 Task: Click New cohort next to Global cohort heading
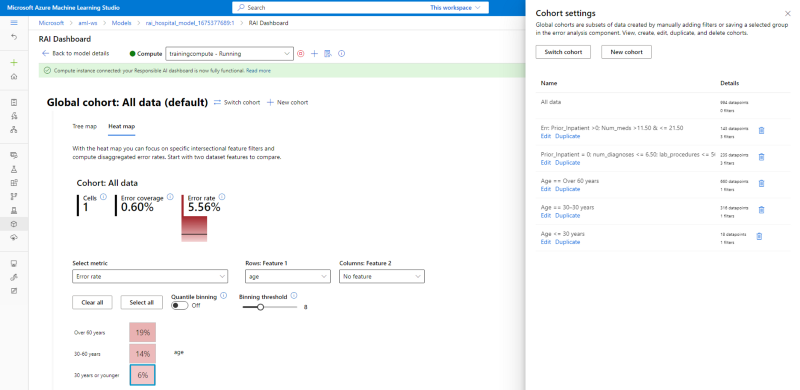pos(287,102)
